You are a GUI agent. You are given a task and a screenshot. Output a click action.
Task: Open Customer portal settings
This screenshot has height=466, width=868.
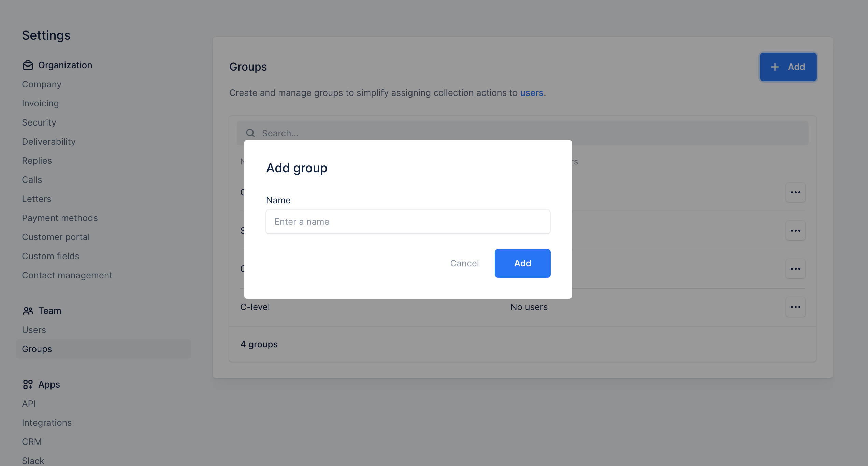[x=56, y=237]
